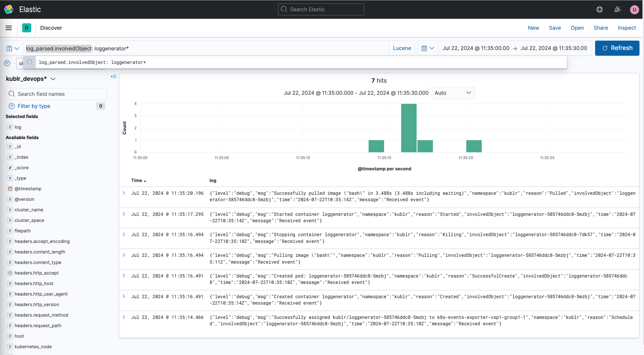Click start date Jul 22, 2024 @ 11:35:00.00
The image size is (644, 355).
(476, 48)
